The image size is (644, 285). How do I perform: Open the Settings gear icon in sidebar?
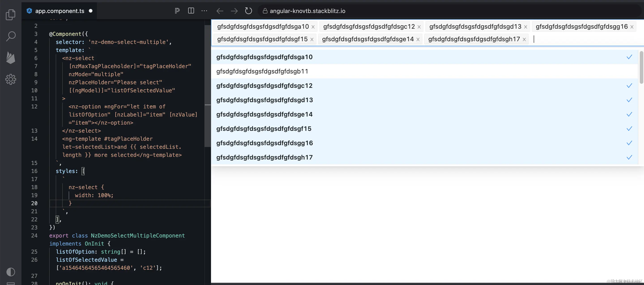(11, 79)
